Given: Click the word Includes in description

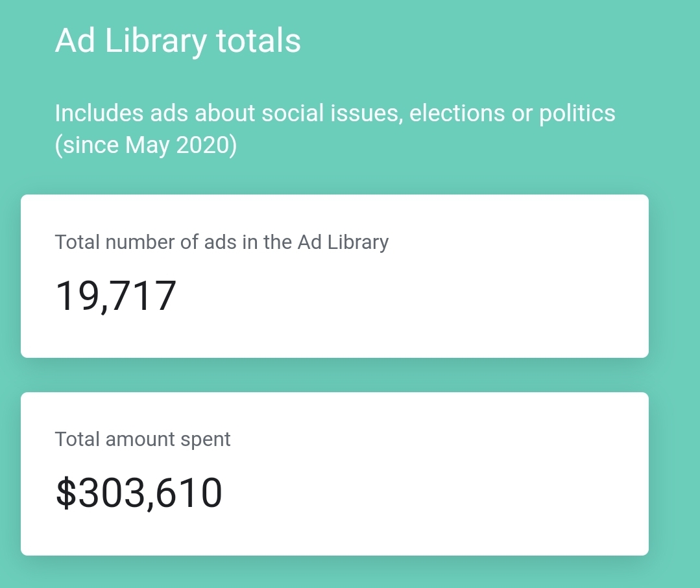Looking at the screenshot, I should point(99,113).
